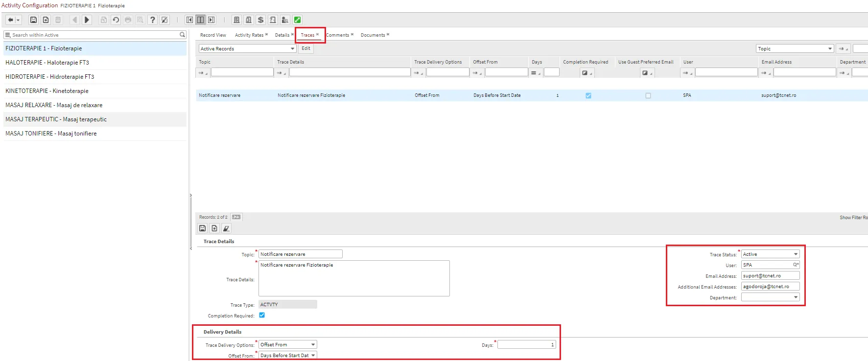Open the Comments tab

338,35
